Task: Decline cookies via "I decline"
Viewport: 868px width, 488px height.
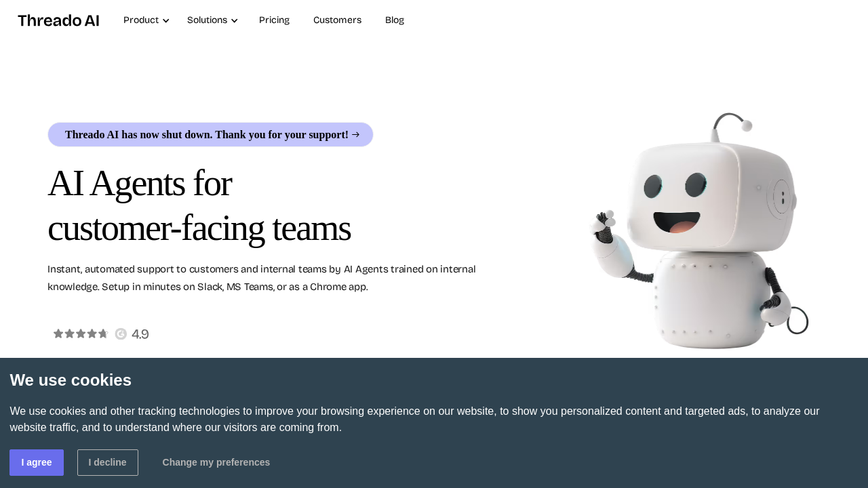Action: pyautogui.click(x=108, y=462)
